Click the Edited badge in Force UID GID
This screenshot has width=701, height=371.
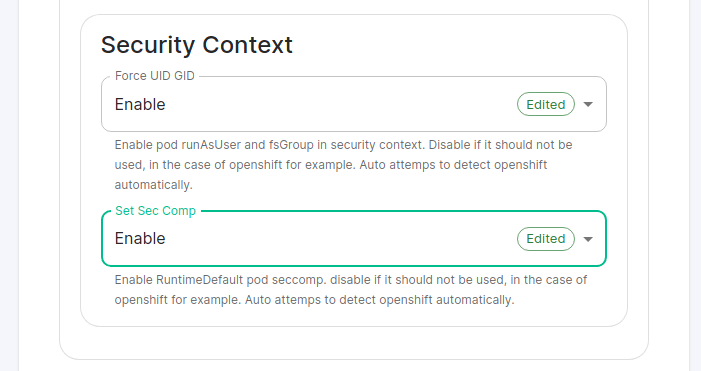[546, 104]
